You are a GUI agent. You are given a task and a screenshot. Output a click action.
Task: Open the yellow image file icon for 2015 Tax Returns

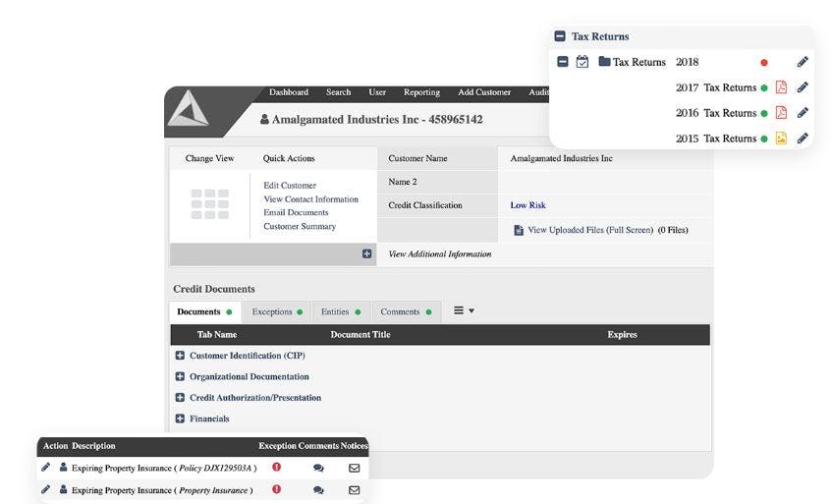(x=781, y=139)
